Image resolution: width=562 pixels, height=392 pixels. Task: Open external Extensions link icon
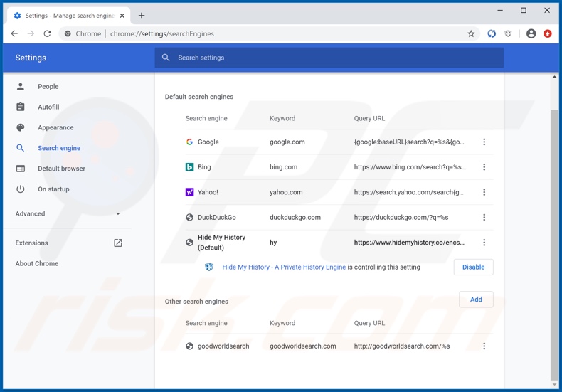(118, 243)
